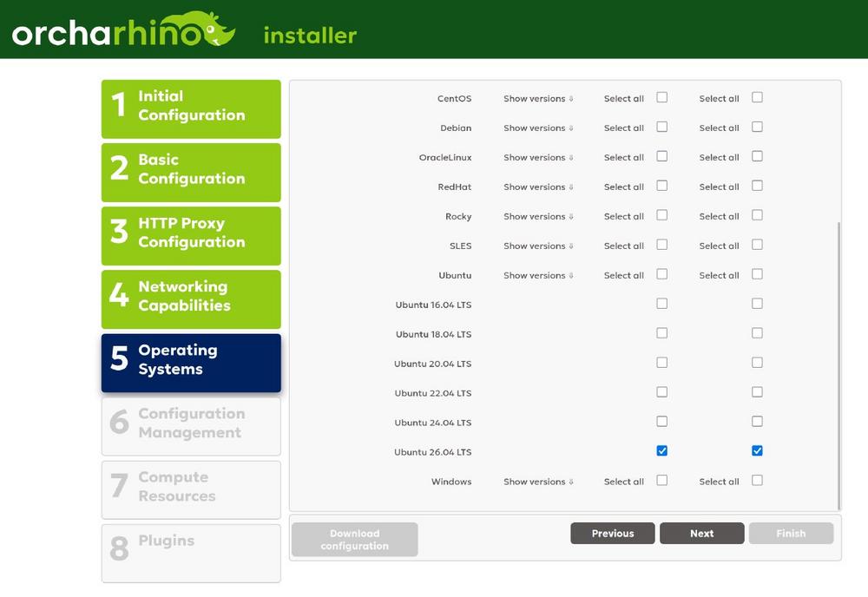
Task: Open step 3 HTTP Proxy Configuration
Action: pos(191,235)
